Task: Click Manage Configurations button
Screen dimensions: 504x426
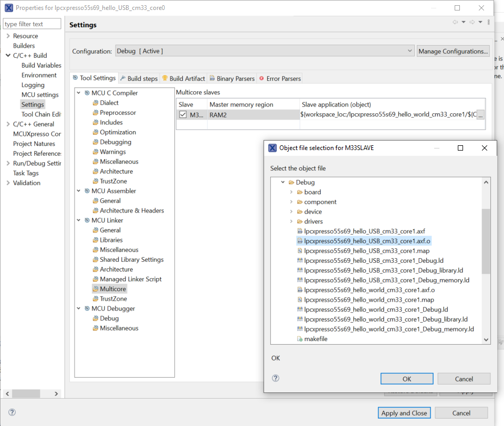Action: [453, 51]
